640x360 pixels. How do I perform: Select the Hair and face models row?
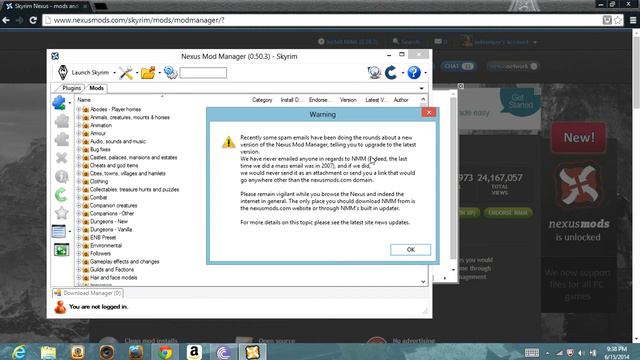pos(113,278)
